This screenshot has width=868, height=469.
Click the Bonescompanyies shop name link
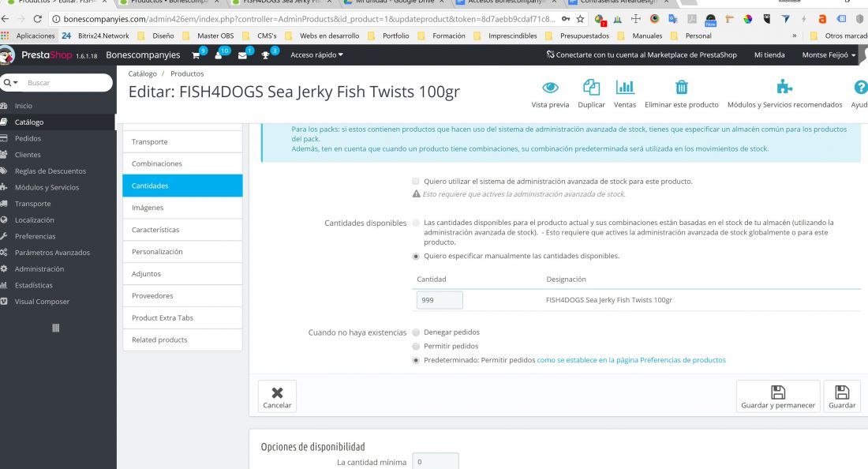click(143, 54)
